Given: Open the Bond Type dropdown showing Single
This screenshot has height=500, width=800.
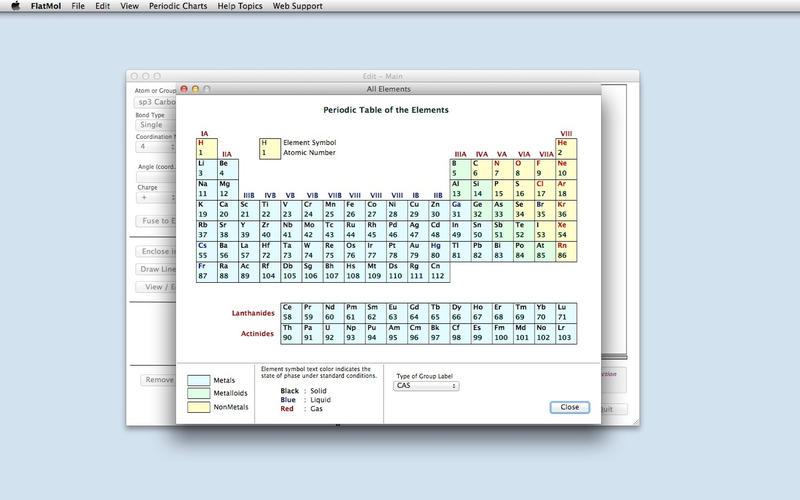Looking at the screenshot, I should tap(154, 125).
